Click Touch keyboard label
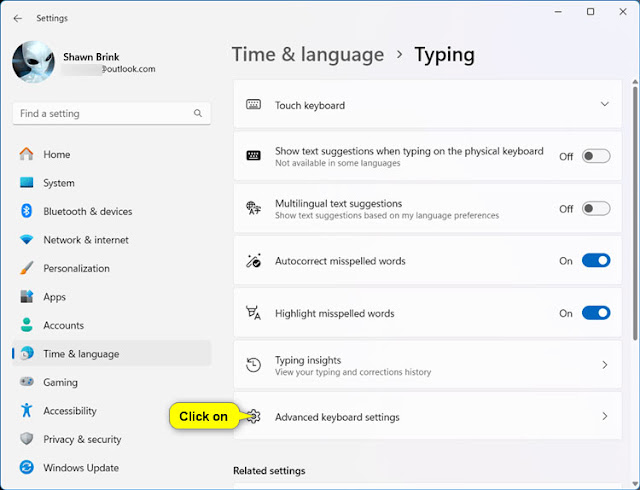The height and width of the screenshot is (490, 640). click(x=310, y=105)
